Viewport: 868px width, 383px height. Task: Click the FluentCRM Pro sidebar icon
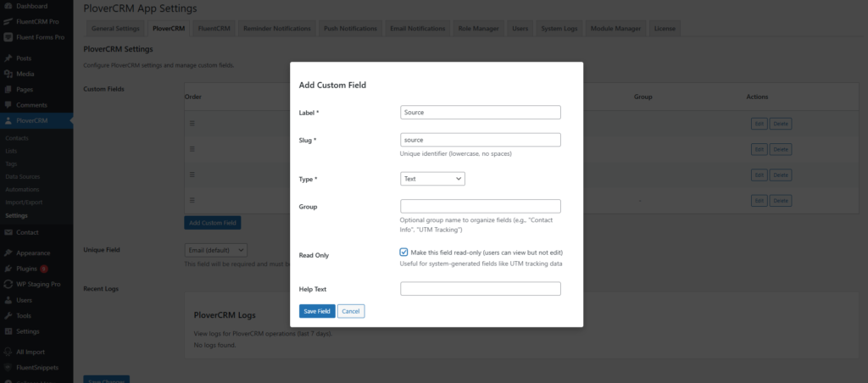(8, 21)
